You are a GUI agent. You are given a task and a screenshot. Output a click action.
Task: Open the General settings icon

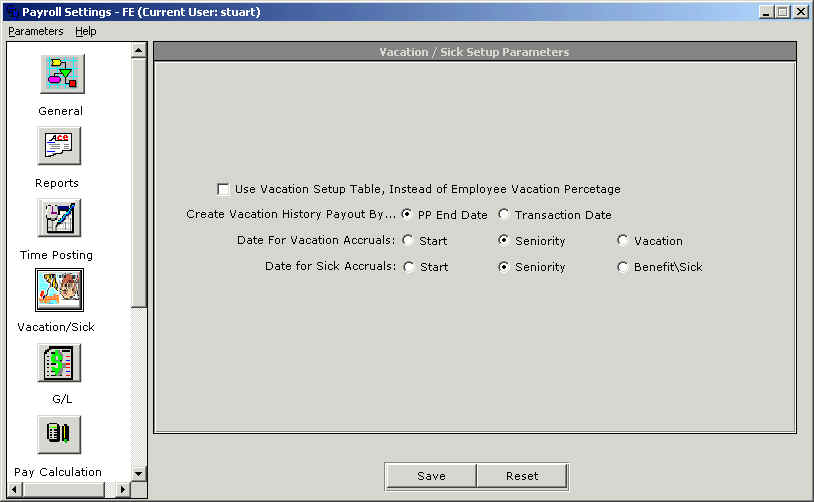click(x=61, y=74)
